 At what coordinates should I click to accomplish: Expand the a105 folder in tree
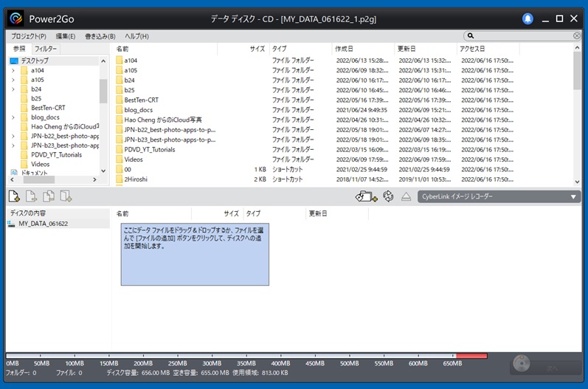(x=13, y=80)
